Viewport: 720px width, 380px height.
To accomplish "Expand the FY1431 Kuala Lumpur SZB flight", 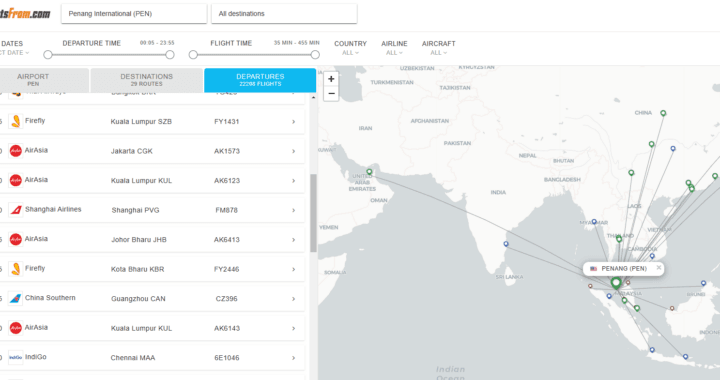I will point(293,122).
